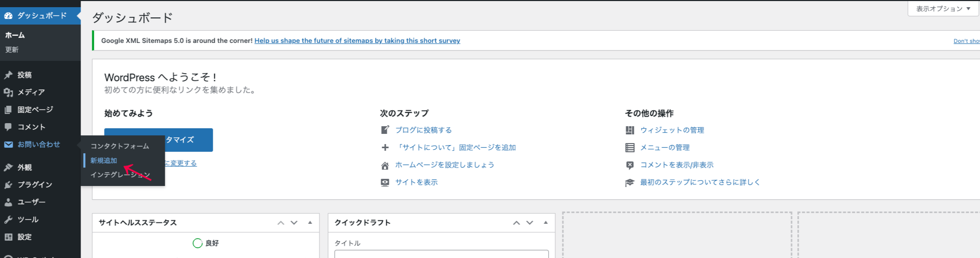Click the user icon beside ユーザー

tap(8, 202)
